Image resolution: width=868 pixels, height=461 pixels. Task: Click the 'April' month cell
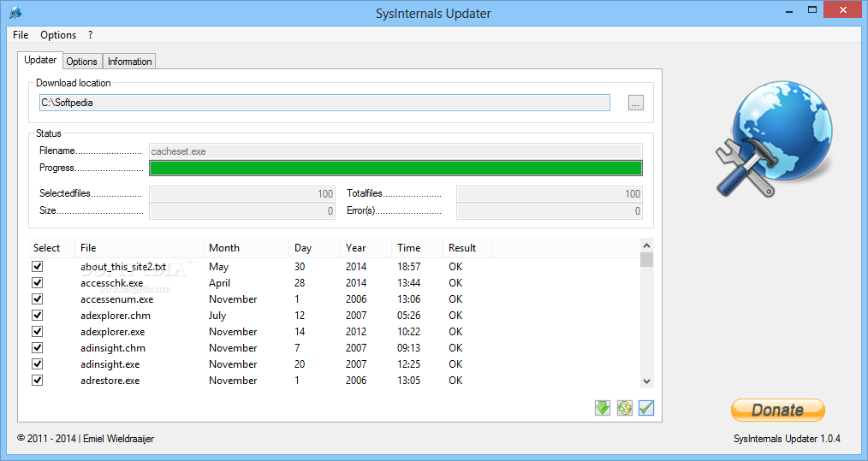(x=219, y=283)
